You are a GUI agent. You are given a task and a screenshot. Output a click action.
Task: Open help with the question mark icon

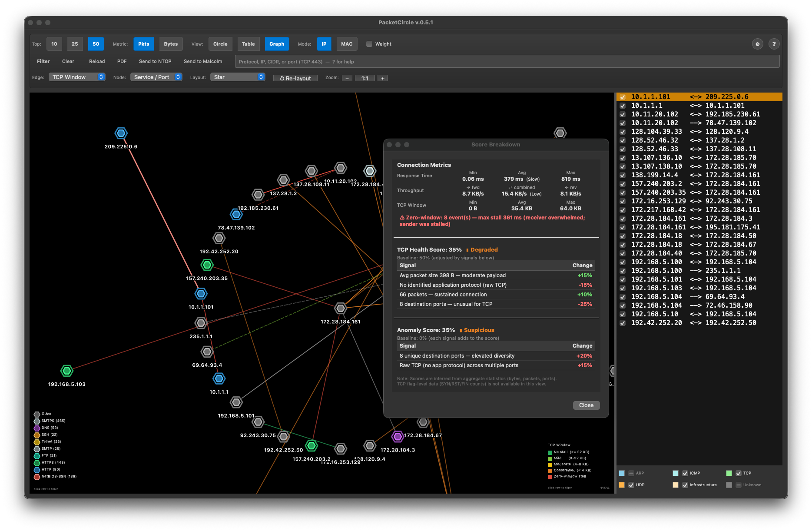(774, 44)
